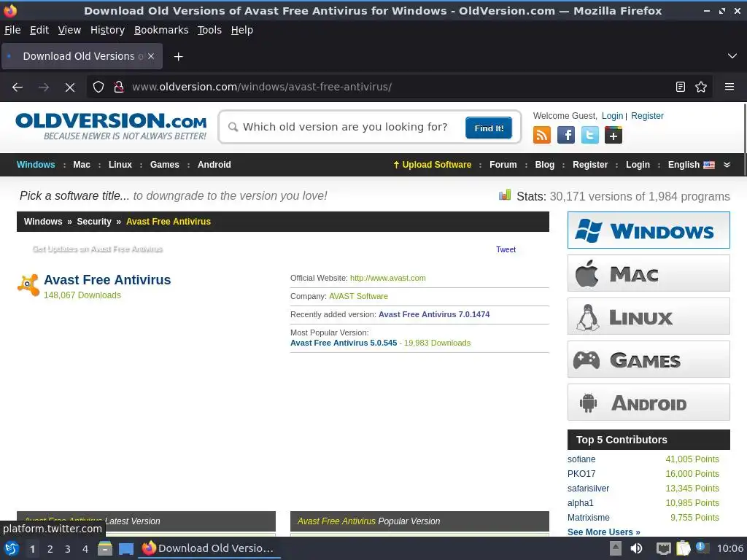Open the Help menu
Image resolution: width=747 pixels, height=560 pixels.
(x=242, y=30)
